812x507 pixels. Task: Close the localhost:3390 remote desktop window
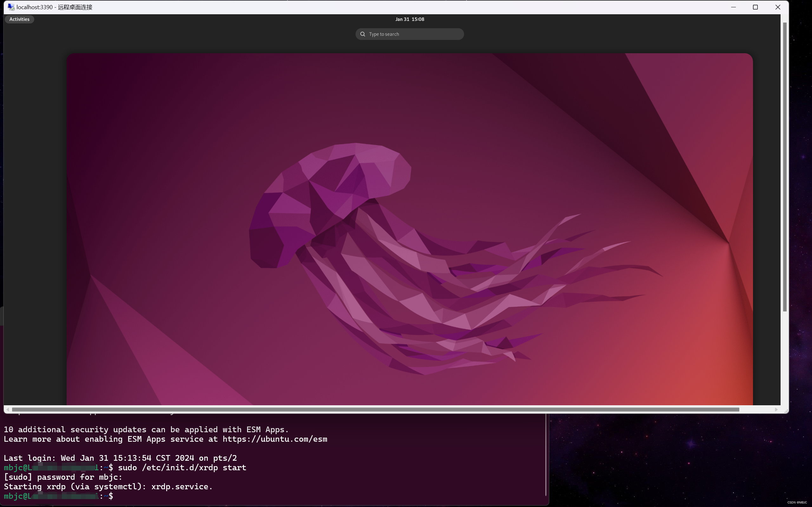click(777, 7)
